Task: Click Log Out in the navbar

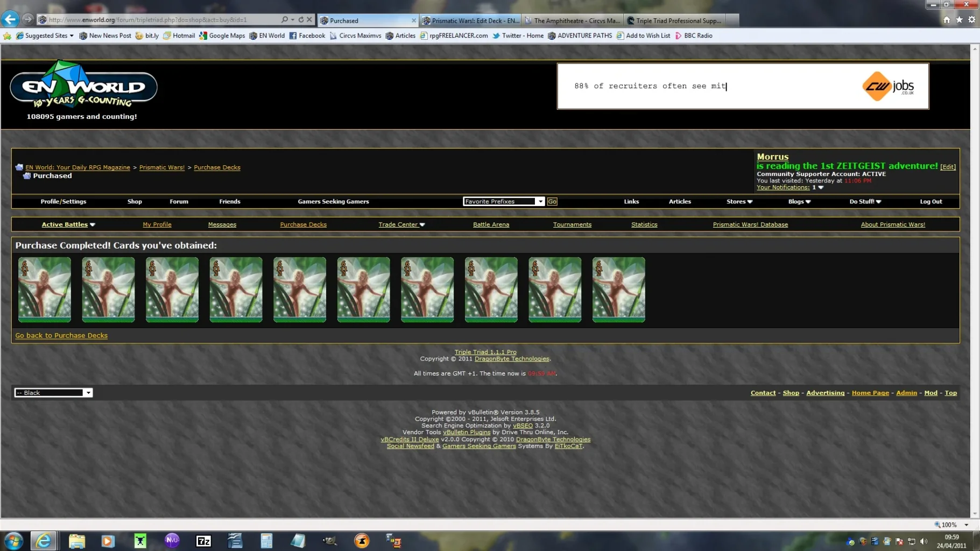Action: pos(930,202)
